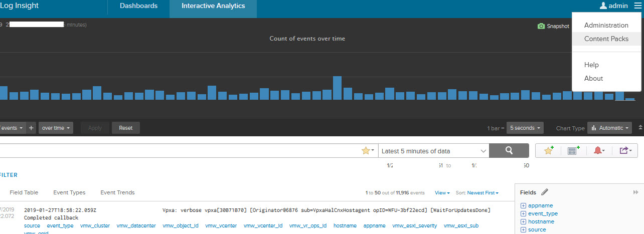644x234 pixels.
Task: Click the Snapshot camera icon
Action: point(541,26)
